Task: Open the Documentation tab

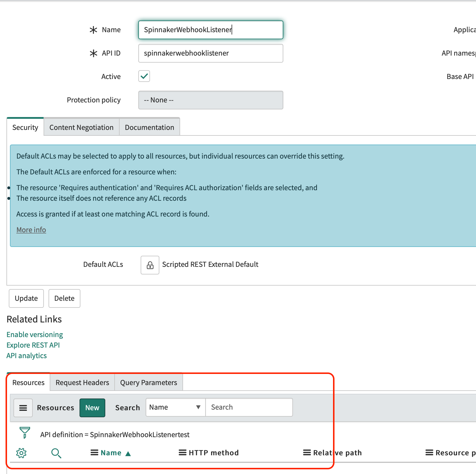Action: pos(149,128)
